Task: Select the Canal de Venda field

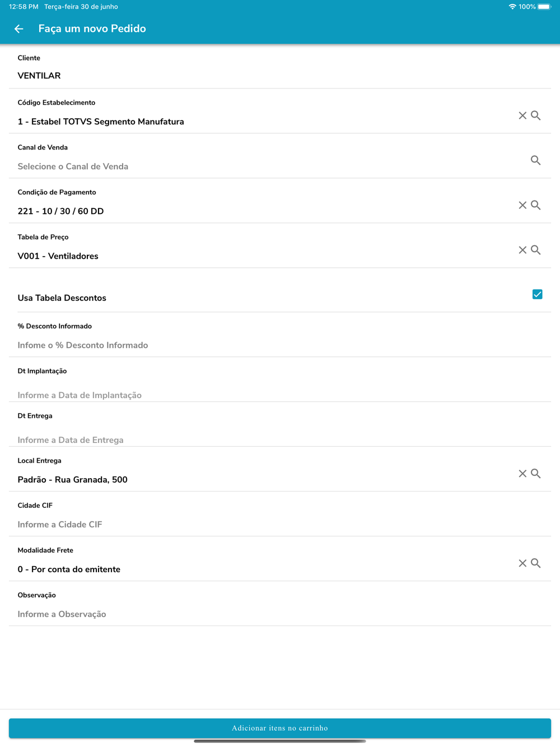Action: coord(224,166)
